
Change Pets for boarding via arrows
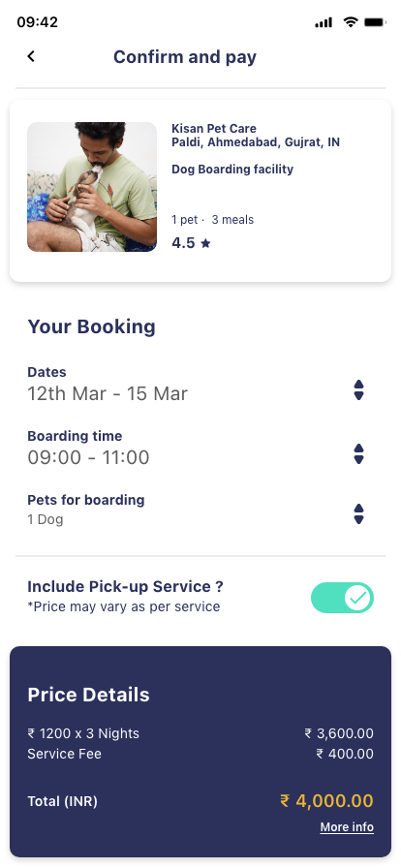point(359,513)
